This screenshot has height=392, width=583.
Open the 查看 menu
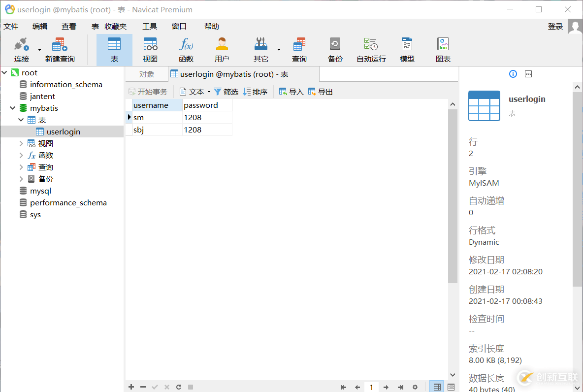pyautogui.click(x=69, y=27)
